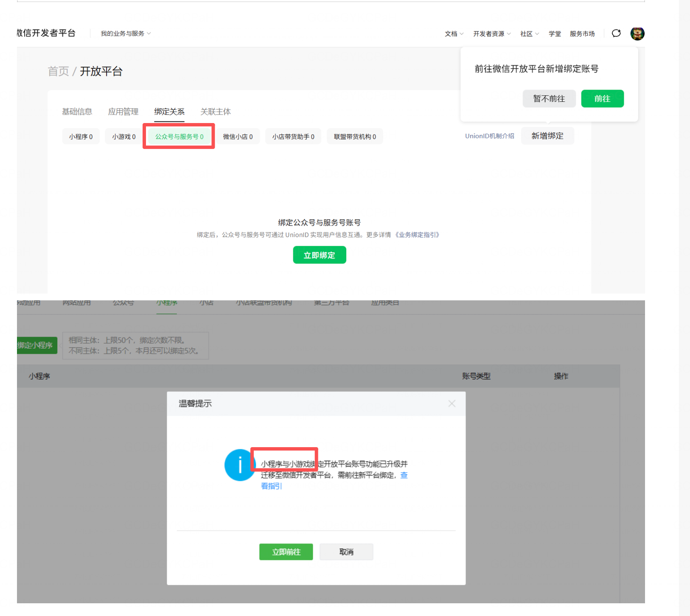Navigate to 首页 via breadcrumb
The height and width of the screenshot is (616, 690).
coord(58,71)
